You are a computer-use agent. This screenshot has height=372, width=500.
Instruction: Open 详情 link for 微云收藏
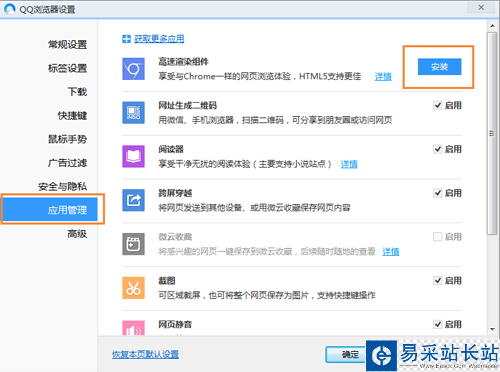pyautogui.click(x=391, y=251)
